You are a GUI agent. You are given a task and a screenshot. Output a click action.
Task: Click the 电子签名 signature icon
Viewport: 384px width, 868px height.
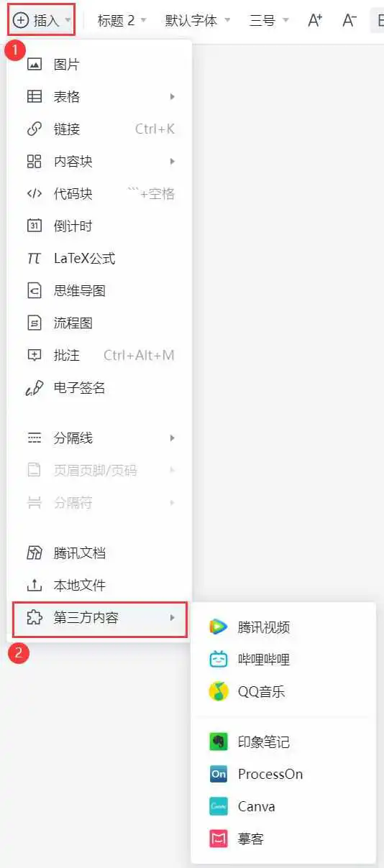point(34,388)
